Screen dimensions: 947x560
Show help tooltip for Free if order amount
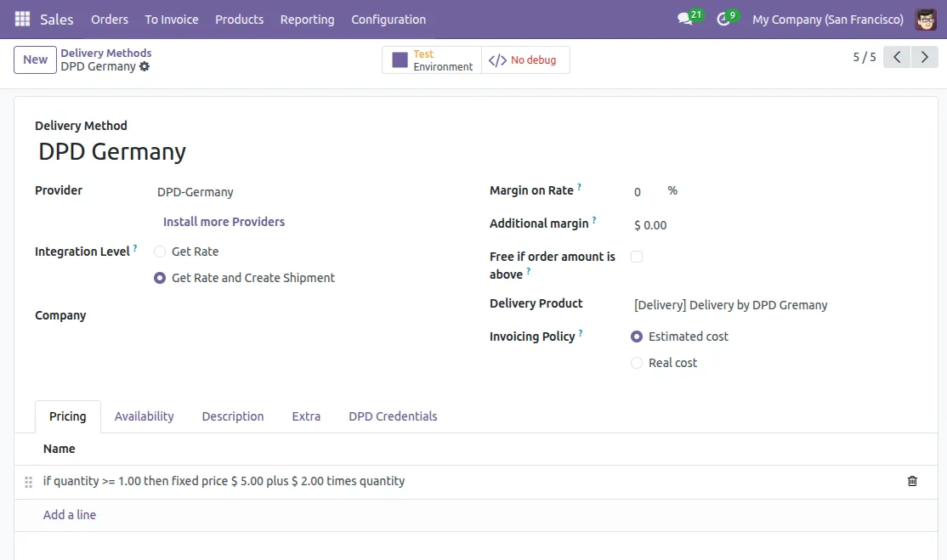pyautogui.click(x=529, y=272)
